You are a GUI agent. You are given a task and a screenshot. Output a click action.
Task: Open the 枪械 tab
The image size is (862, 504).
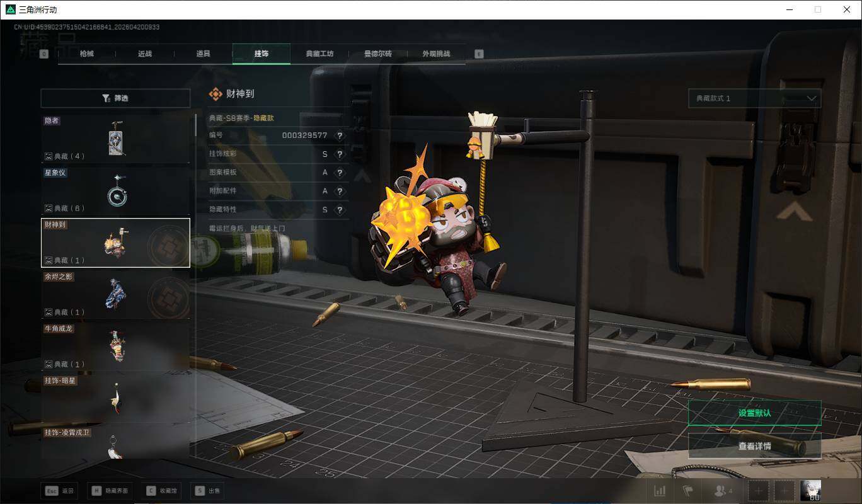(87, 54)
